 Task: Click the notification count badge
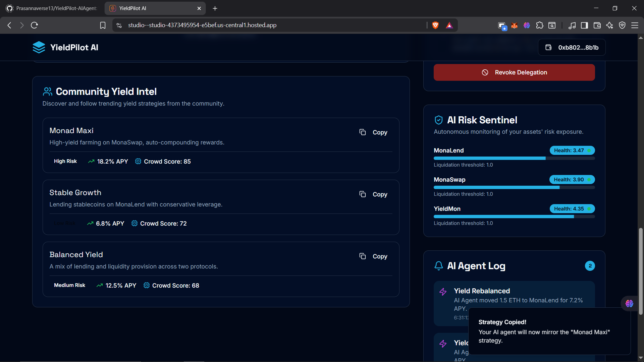590,266
